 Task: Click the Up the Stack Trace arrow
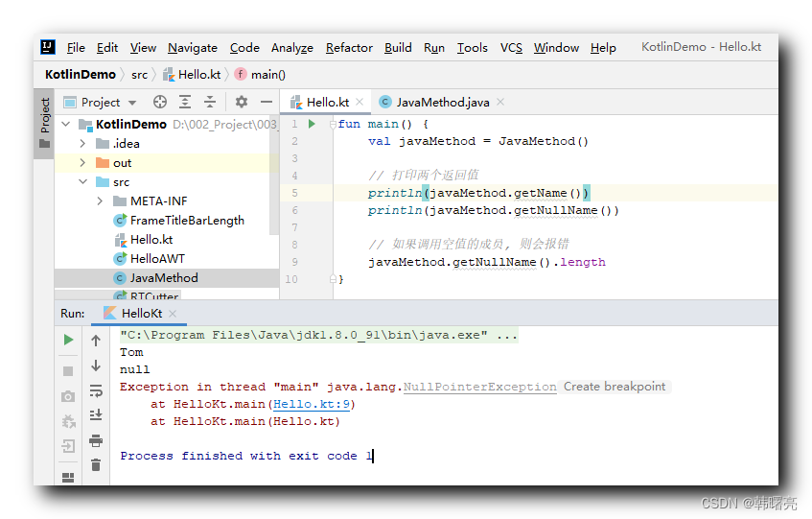96,341
